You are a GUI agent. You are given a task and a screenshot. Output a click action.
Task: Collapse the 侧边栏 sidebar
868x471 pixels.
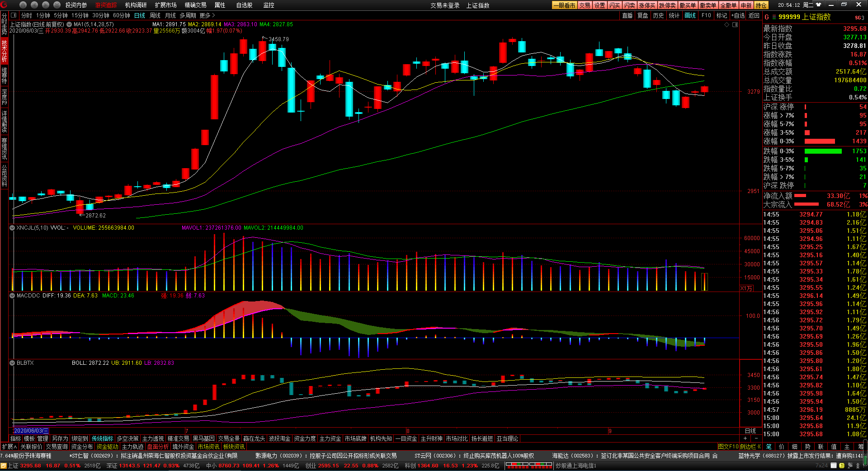(750, 447)
